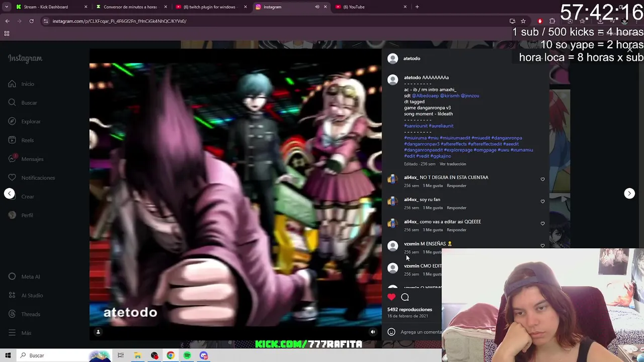Open Discord from the taskbar
The width and height of the screenshot is (644, 362).
coord(204,355)
